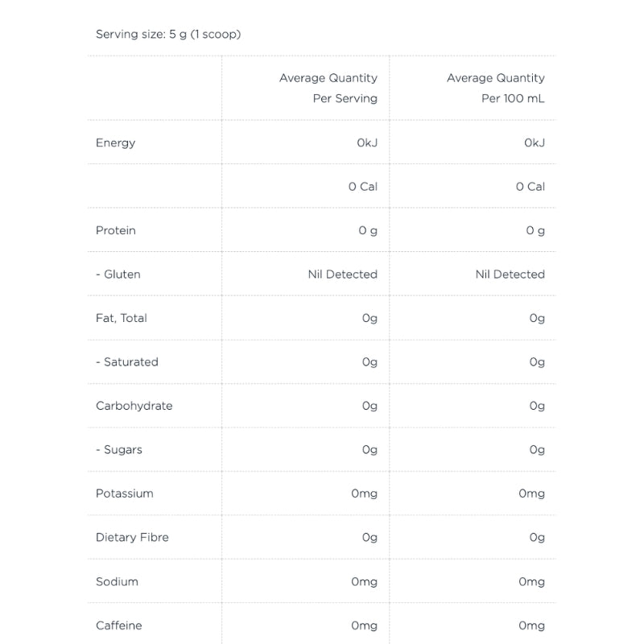Select the Fat, Total label
644x644 pixels.
coord(122,318)
